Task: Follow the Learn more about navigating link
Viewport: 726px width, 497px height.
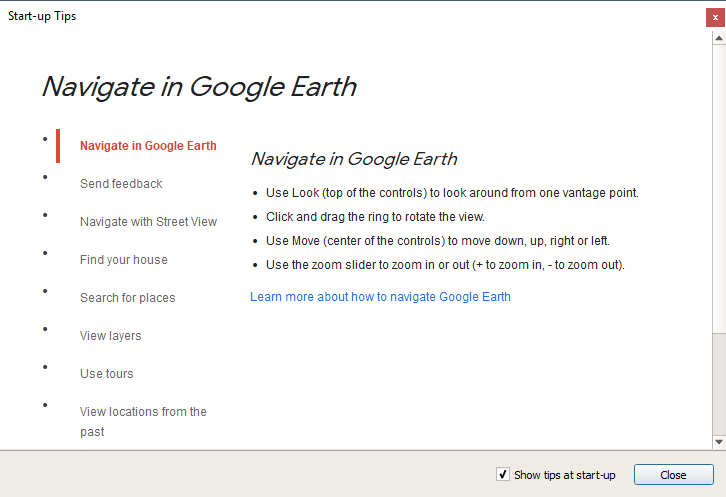Action: [380, 297]
